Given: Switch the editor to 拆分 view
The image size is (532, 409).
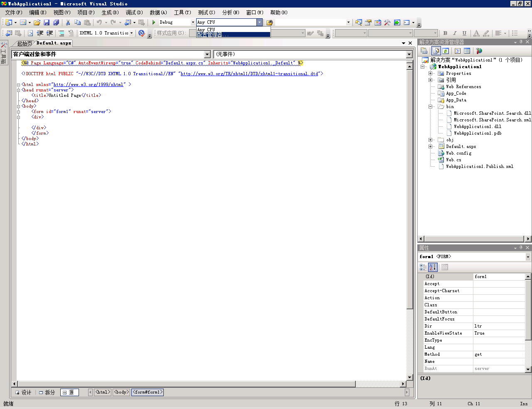Looking at the screenshot, I should pos(47,392).
